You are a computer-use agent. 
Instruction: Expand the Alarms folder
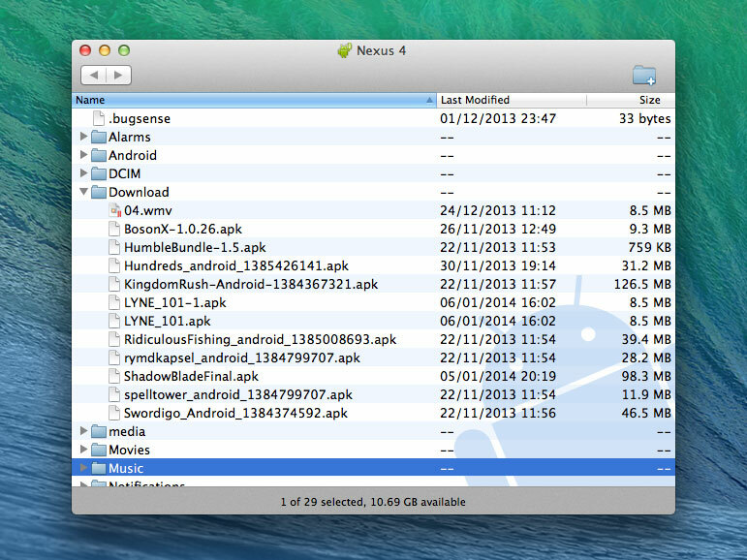(83, 137)
